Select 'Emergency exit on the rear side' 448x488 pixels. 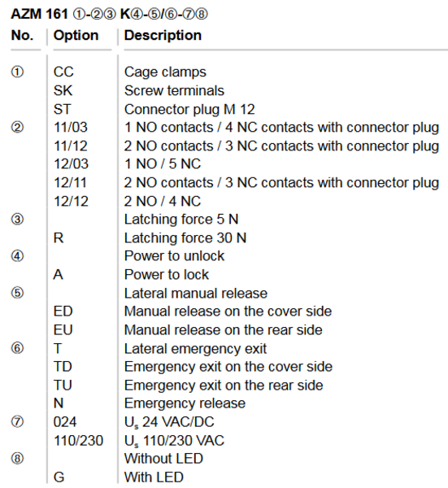[224, 386]
